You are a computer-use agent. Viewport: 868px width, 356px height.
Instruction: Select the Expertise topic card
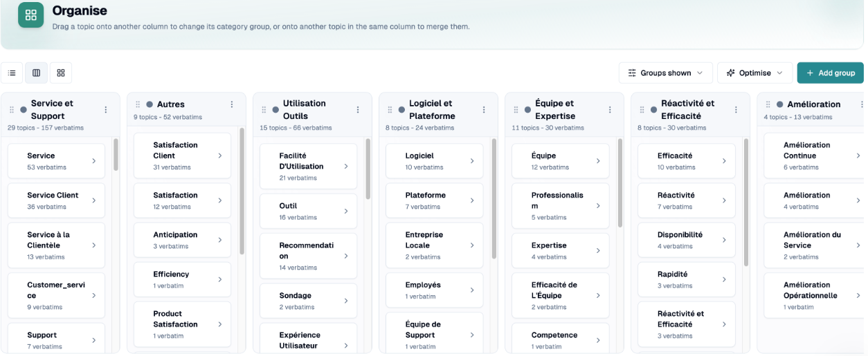point(560,250)
